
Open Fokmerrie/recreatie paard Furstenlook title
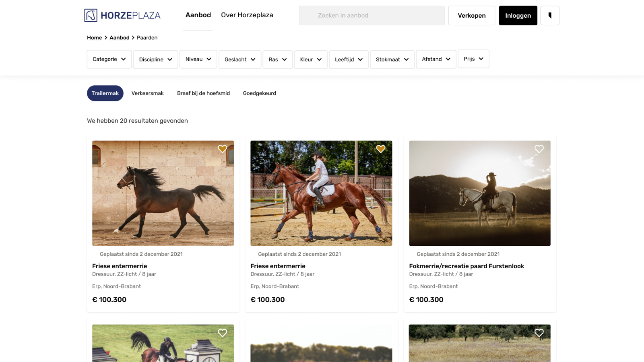466,266
